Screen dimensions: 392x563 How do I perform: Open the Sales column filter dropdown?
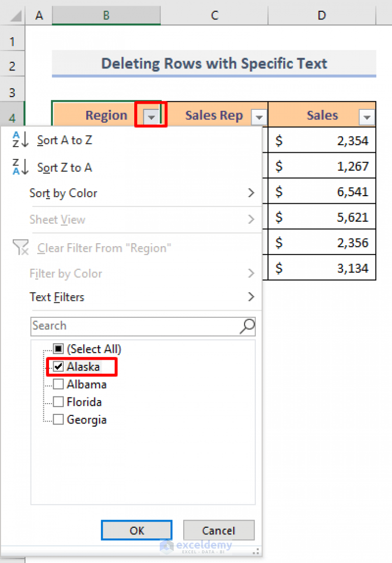366,116
